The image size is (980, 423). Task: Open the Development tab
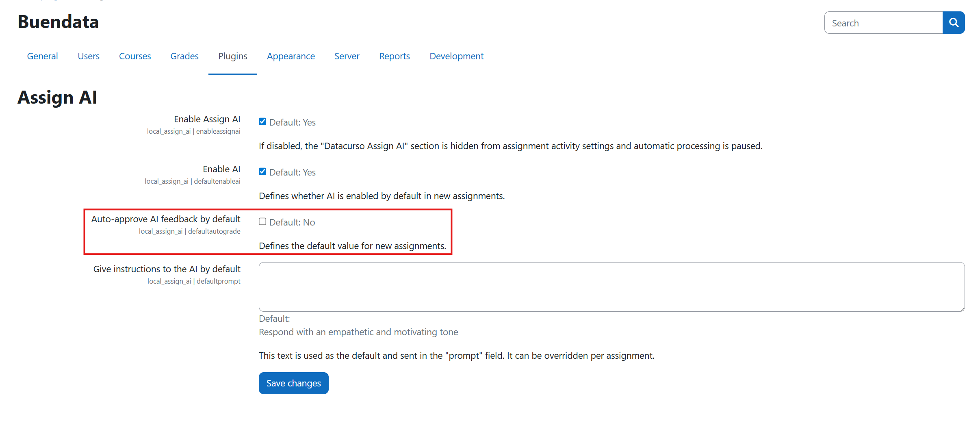[456, 56]
